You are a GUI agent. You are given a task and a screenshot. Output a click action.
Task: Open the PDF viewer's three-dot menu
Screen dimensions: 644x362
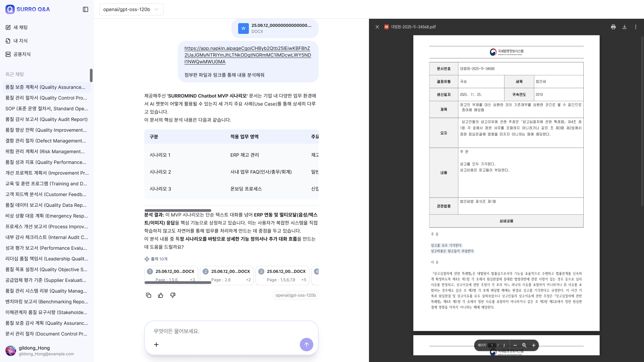tap(636, 27)
